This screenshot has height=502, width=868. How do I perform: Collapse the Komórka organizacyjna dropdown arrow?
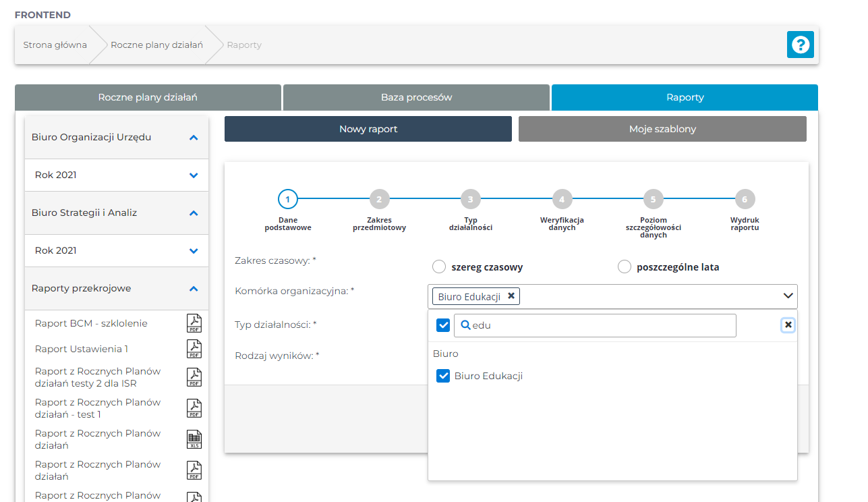tap(787, 296)
